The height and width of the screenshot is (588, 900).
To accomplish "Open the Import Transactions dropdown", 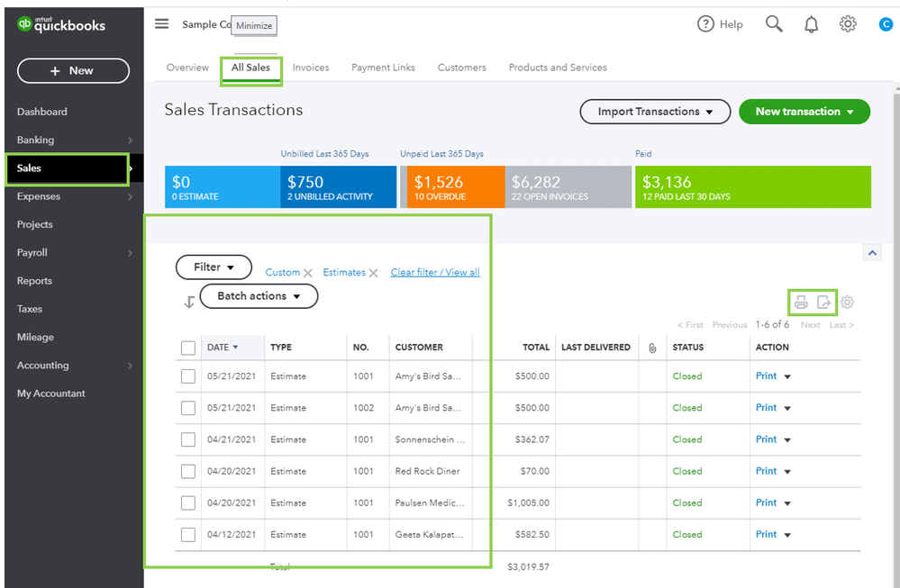I will pos(655,112).
